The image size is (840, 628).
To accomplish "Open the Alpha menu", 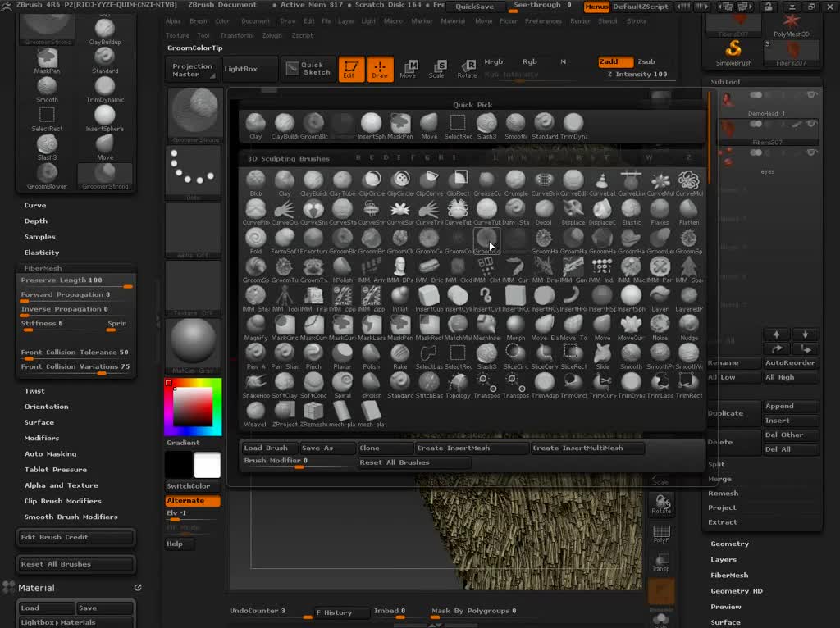I will pos(173,21).
